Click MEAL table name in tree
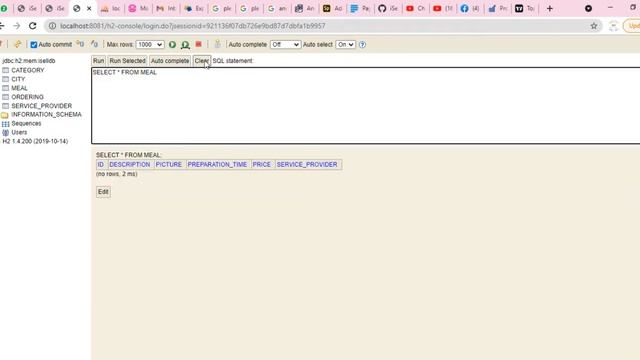 (19, 88)
